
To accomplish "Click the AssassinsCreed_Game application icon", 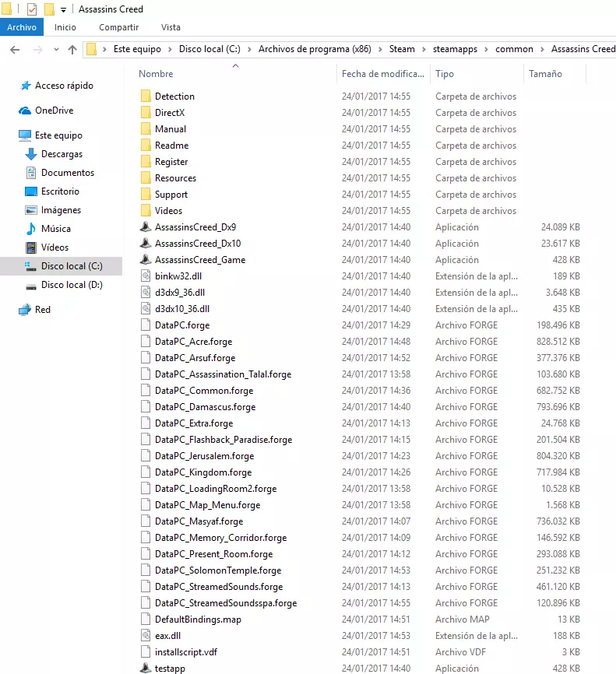I will click(x=146, y=259).
